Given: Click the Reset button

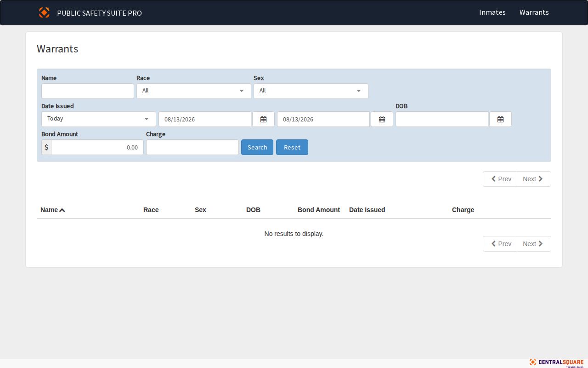Looking at the screenshot, I should (x=292, y=147).
